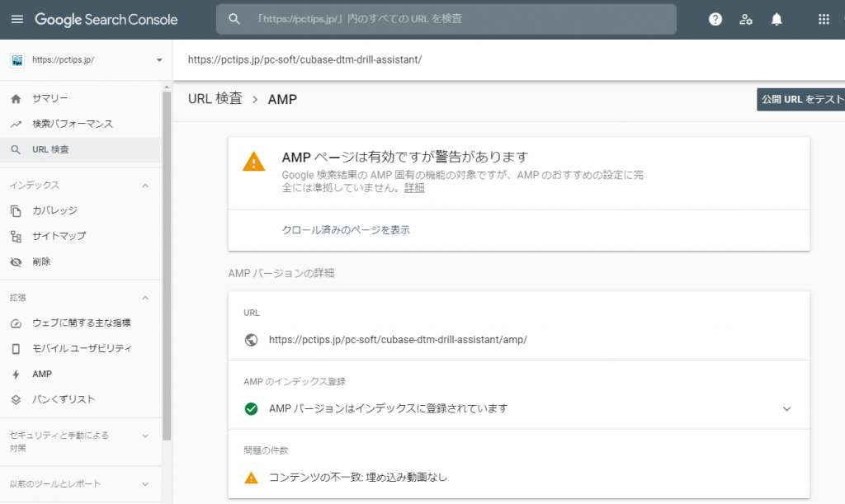The height and width of the screenshot is (504, 845).
Task: Click the search magnifier icon in the search bar
Action: (x=234, y=19)
